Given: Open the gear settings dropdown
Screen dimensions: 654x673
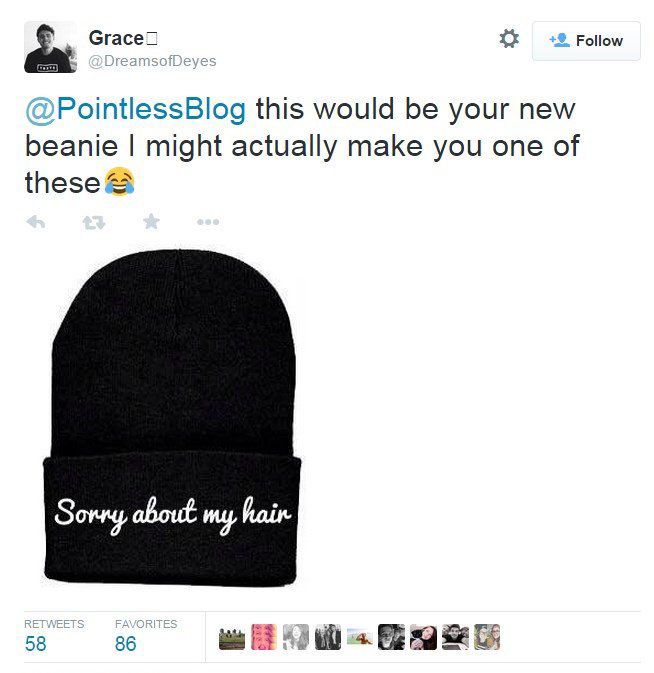Looking at the screenshot, I should point(509,39).
